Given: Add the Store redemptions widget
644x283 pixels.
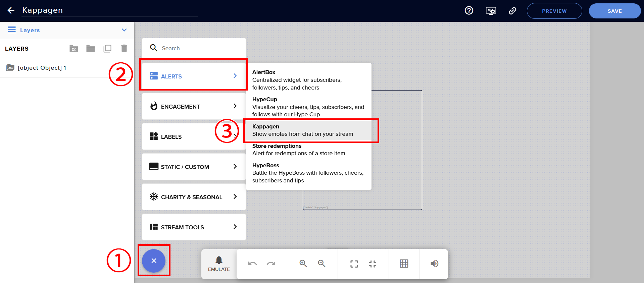Looking at the screenshot, I should click(x=308, y=150).
